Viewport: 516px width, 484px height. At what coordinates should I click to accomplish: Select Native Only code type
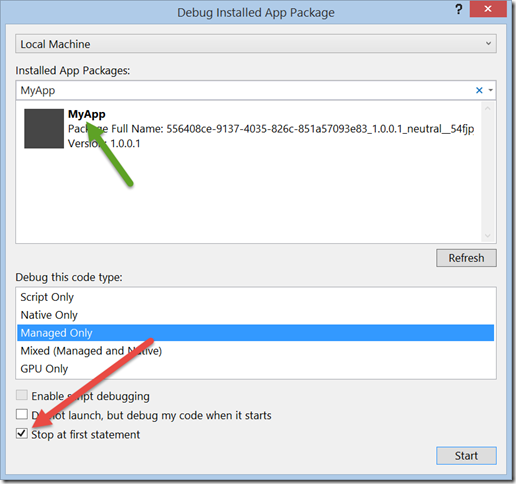pos(256,315)
